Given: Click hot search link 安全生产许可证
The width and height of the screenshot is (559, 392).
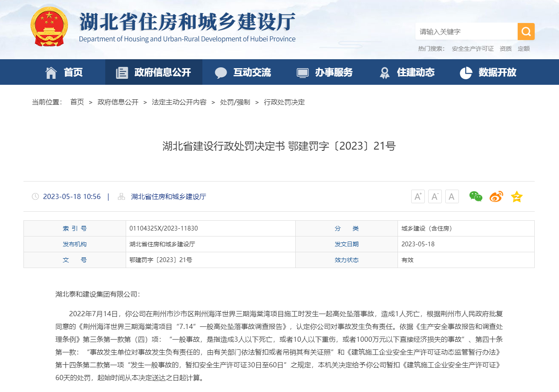Looking at the screenshot, I should [x=473, y=49].
